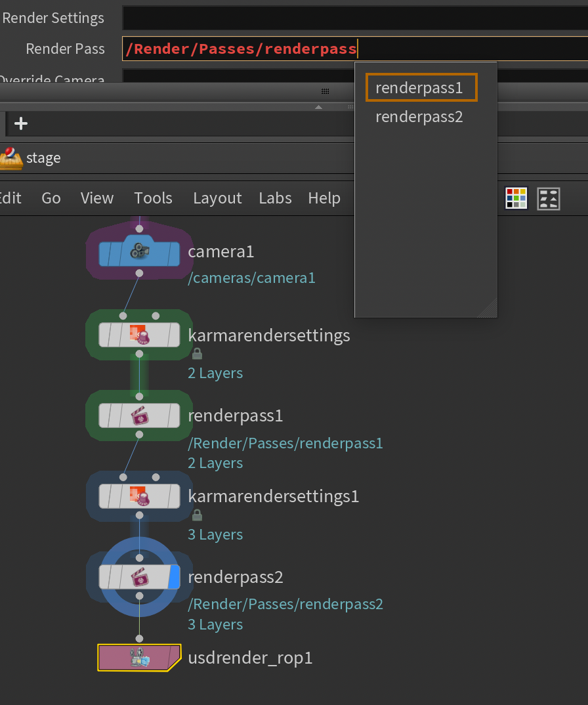Select the karmarendersettings node icon

pyautogui.click(x=139, y=335)
